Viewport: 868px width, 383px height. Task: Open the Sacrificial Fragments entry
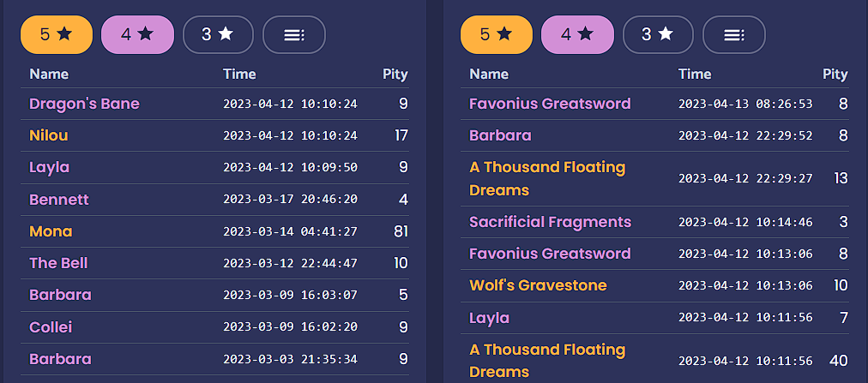tap(550, 222)
